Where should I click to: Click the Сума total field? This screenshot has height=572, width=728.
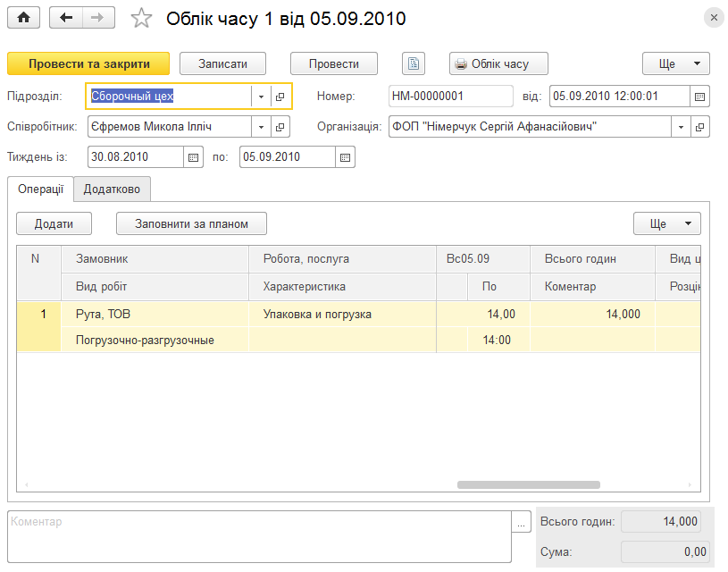point(665,552)
